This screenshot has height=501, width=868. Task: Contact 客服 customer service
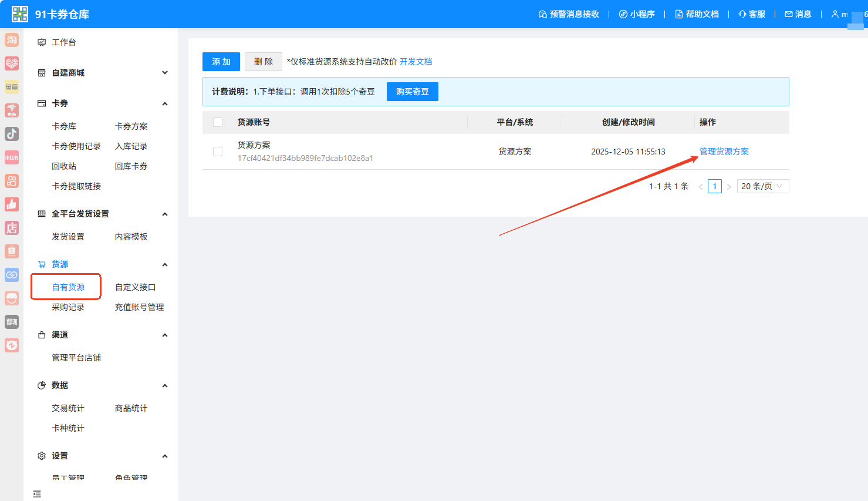pyautogui.click(x=752, y=14)
